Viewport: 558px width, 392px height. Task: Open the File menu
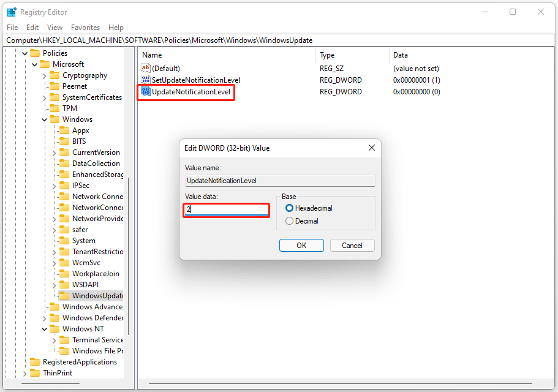12,28
